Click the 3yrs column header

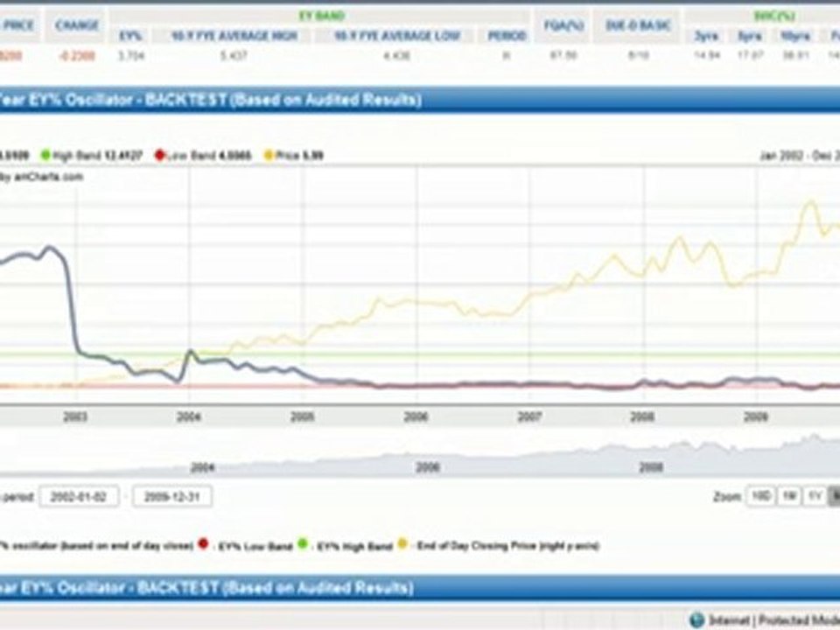[705, 37]
